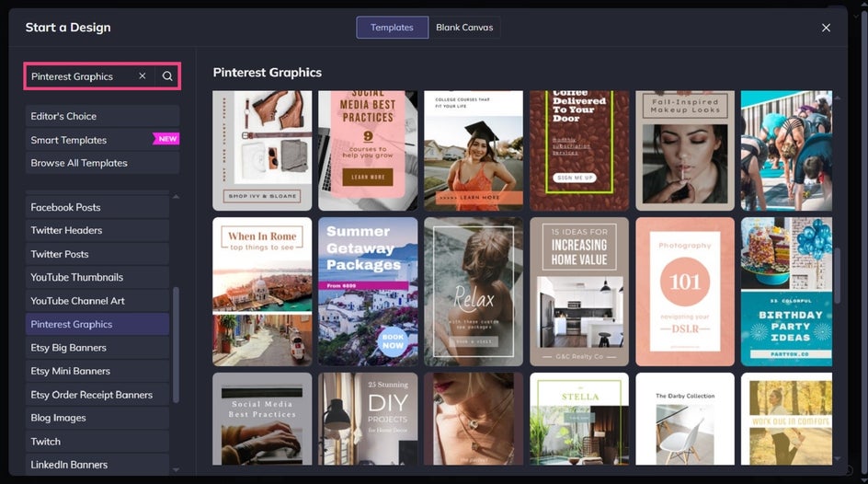Open Coffee Delivered To Your Door template

(579, 151)
